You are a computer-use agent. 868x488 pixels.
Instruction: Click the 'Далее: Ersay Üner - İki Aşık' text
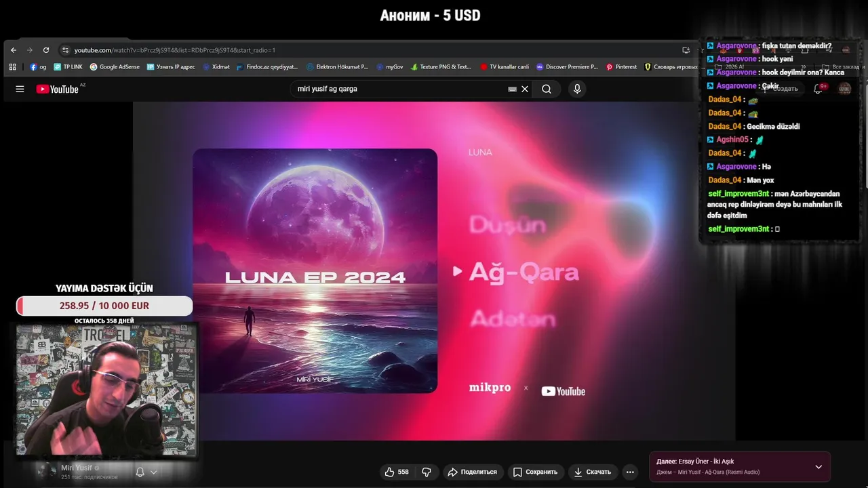pyautogui.click(x=695, y=462)
